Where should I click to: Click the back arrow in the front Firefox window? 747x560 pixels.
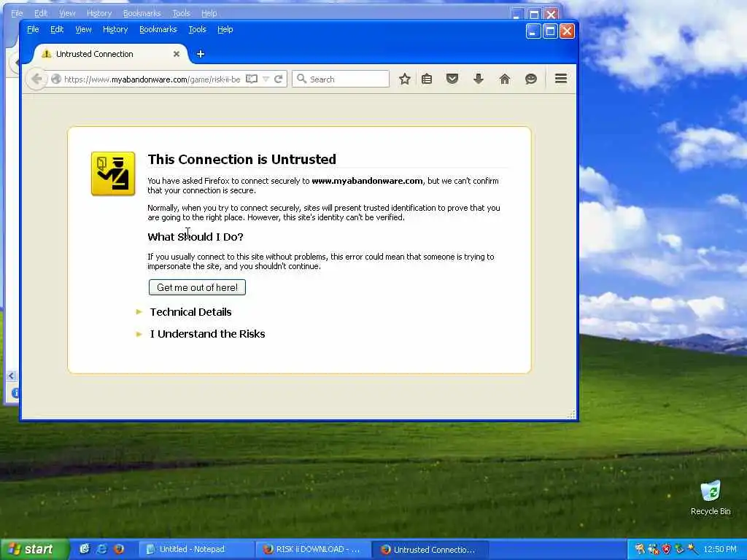[36, 79]
